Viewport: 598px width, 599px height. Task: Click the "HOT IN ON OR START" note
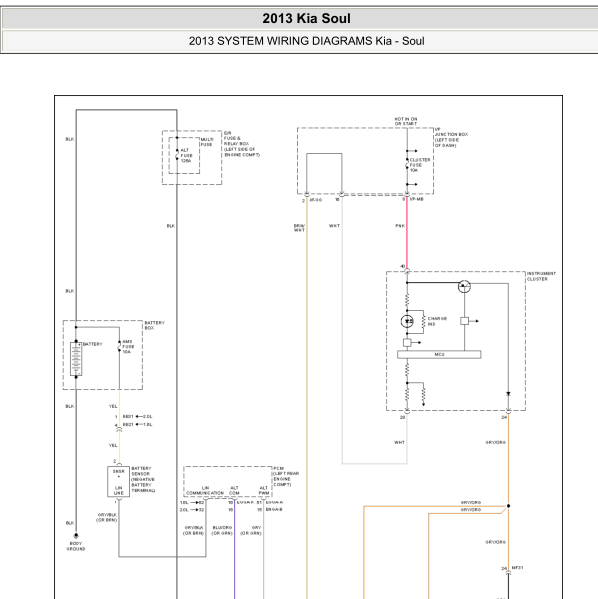tap(406, 121)
